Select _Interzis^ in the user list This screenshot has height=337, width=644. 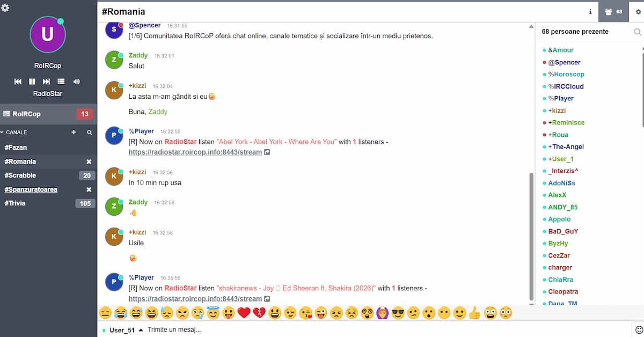(x=563, y=171)
